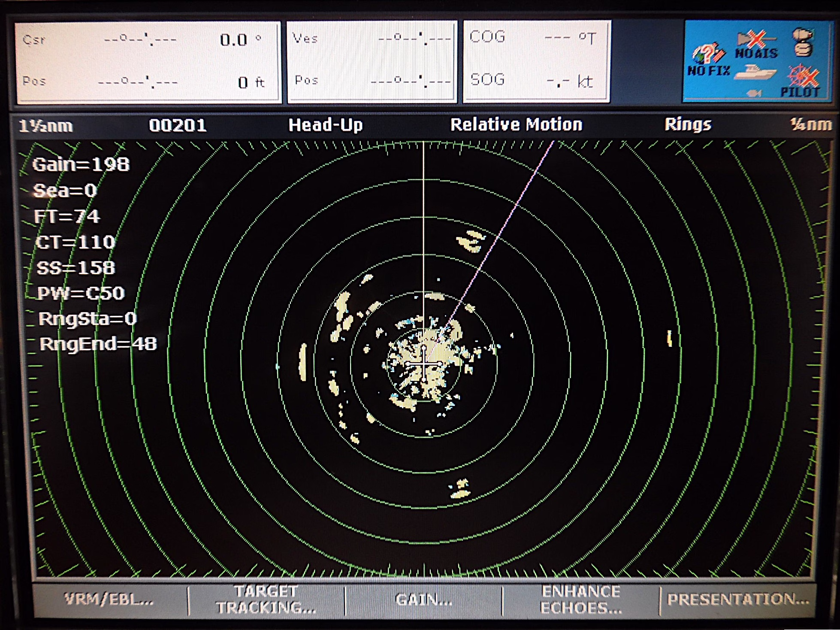Screen dimensions: 840x630
Task: Tap the cursor bearing 0.0° value
Action: [x=240, y=40]
